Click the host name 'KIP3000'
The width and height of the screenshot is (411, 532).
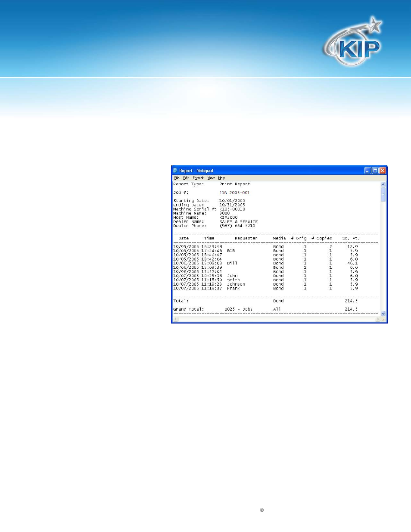pos(228,218)
